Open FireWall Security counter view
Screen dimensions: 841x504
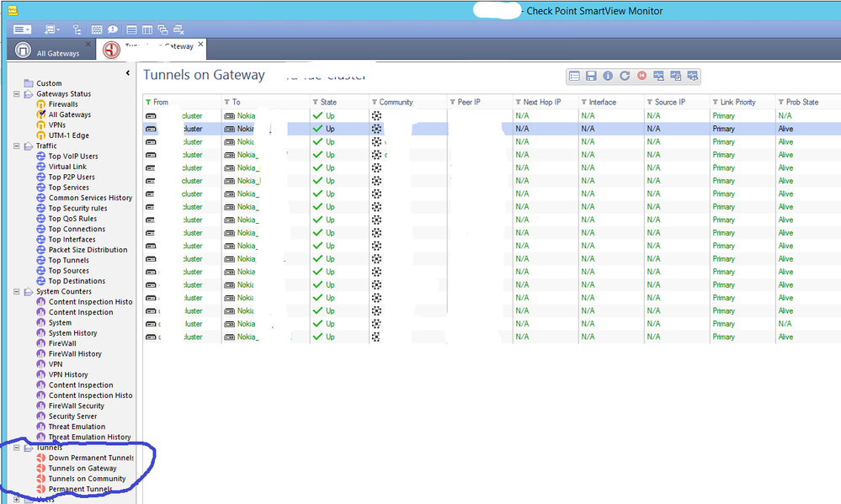(x=76, y=406)
